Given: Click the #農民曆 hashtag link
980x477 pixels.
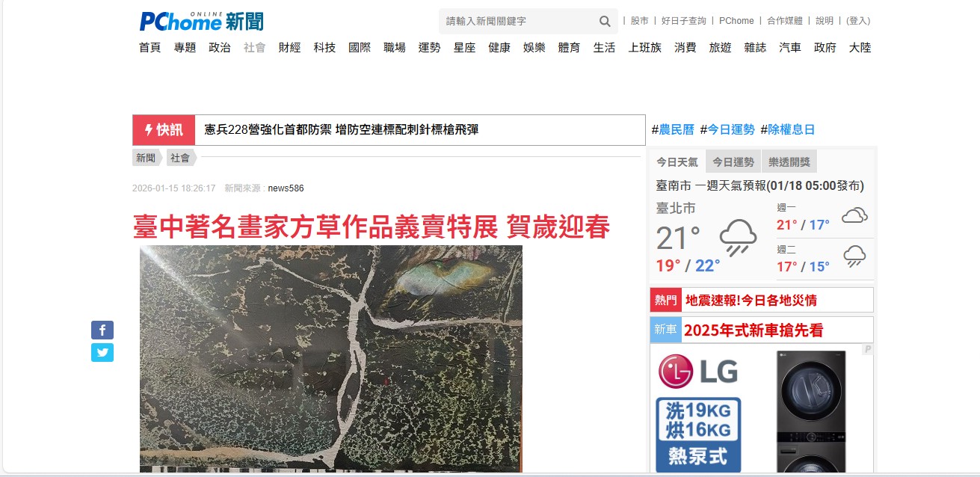Looking at the screenshot, I should 673,129.
